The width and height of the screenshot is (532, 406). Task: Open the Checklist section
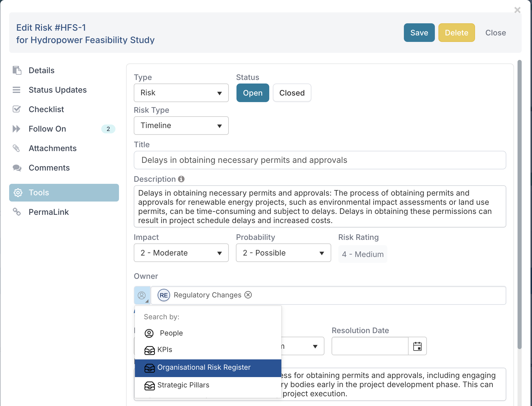point(64,109)
